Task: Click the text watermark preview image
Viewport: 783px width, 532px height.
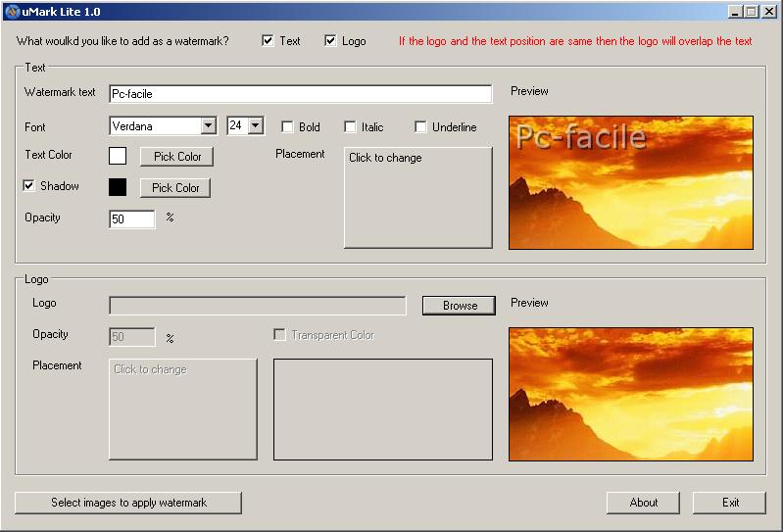Action: click(x=631, y=182)
